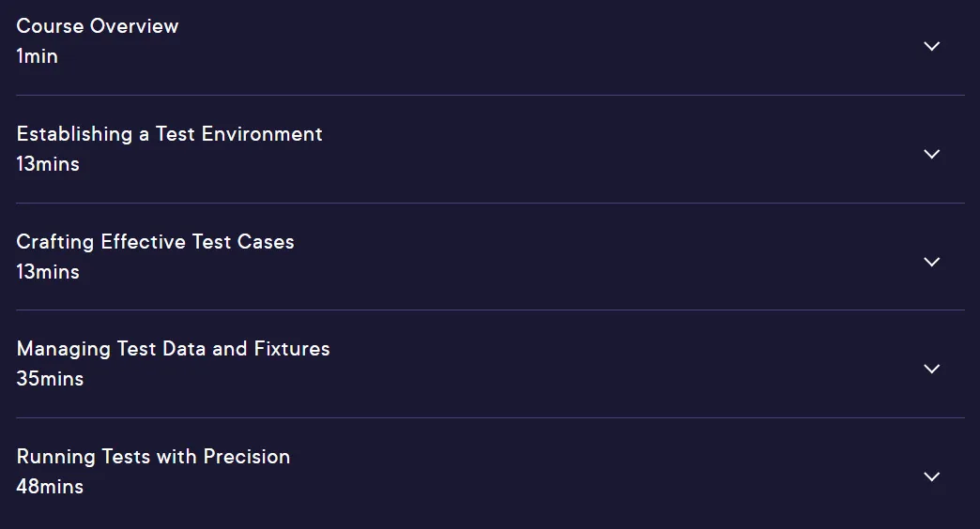The height and width of the screenshot is (529, 980).
Task: Select Running Tests with Precision title
Action: pyautogui.click(x=153, y=457)
